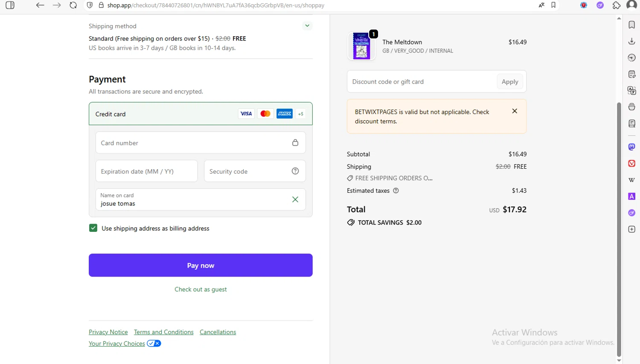Show estimated taxes info tooltip
Viewport: 640px width, 364px height.
tap(396, 191)
